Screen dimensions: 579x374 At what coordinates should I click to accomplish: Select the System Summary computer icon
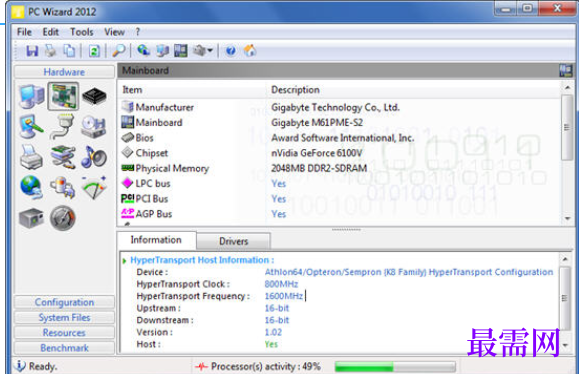(x=32, y=96)
